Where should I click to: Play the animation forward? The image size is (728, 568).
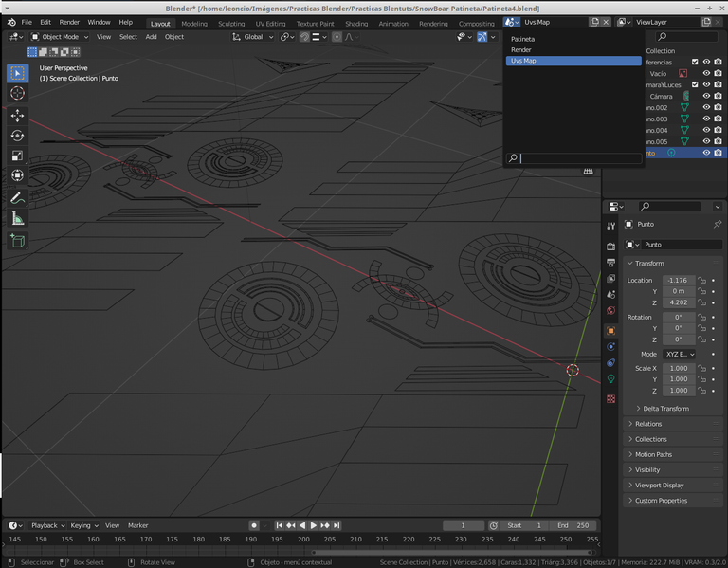[314, 525]
